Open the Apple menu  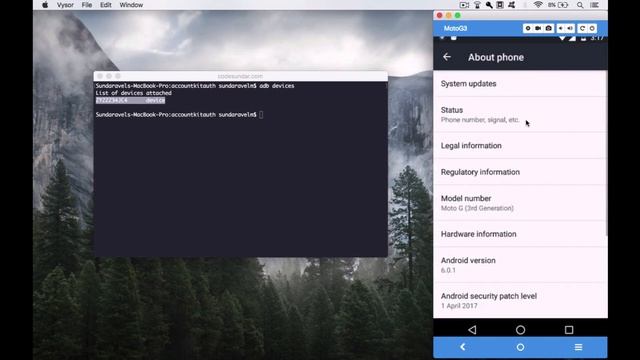point(45,5)
